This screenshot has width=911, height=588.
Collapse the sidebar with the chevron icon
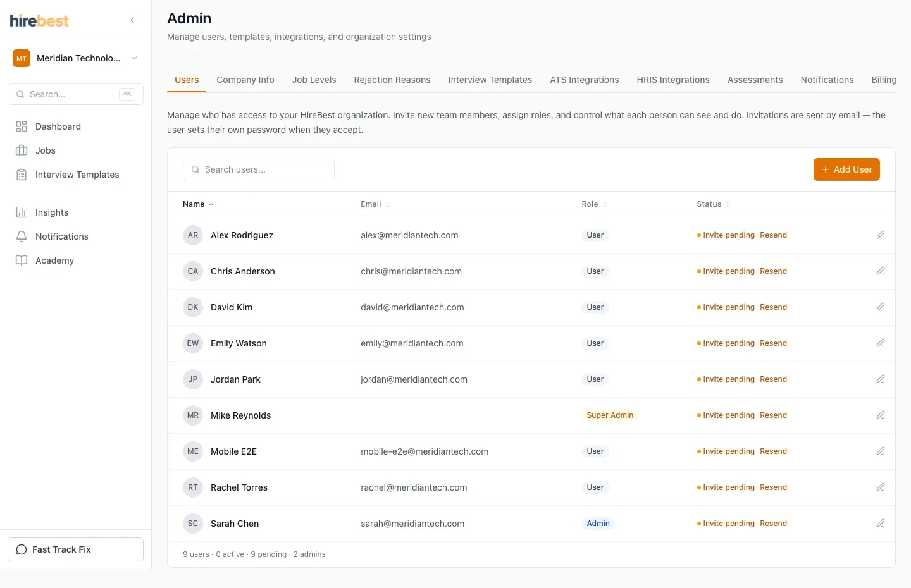[132, 20]
